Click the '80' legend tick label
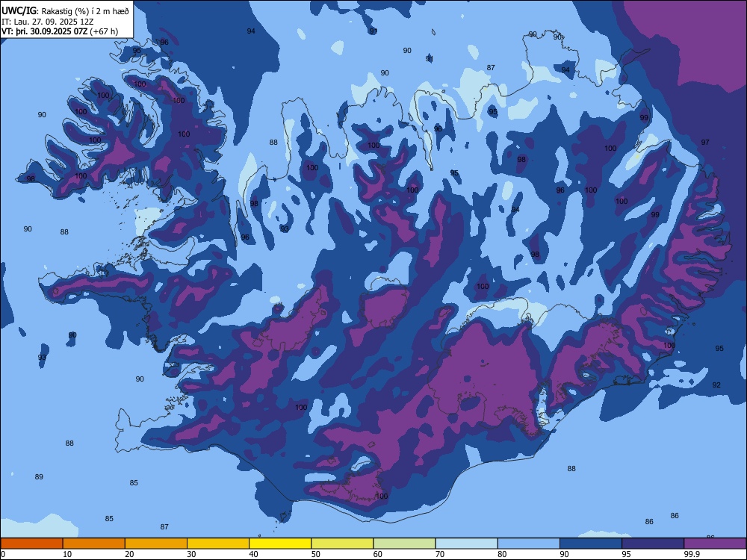Viewport: 747px width, 560px height. click(502, 554)
